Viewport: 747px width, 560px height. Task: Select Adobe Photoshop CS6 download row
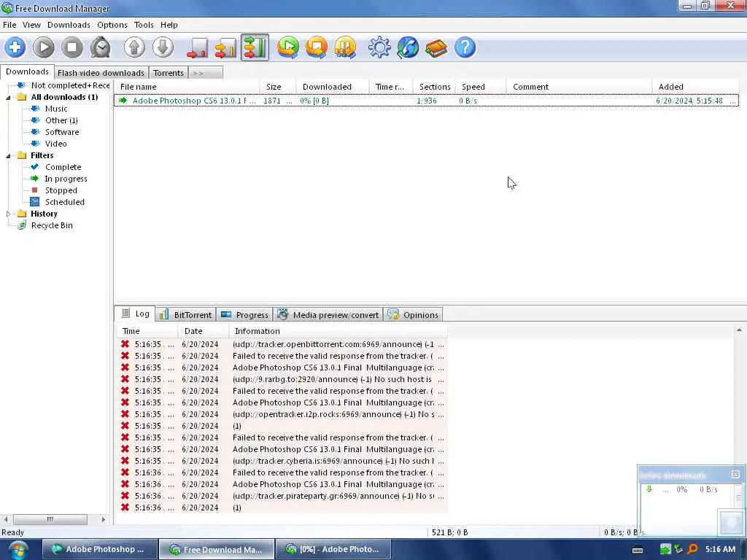pos(426,101)
